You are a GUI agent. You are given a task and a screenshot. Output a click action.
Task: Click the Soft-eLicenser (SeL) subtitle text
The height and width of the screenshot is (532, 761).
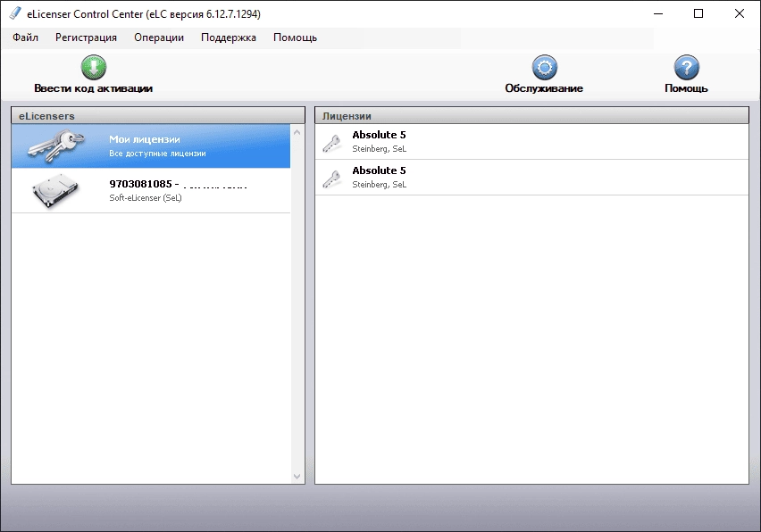(146, 198)
